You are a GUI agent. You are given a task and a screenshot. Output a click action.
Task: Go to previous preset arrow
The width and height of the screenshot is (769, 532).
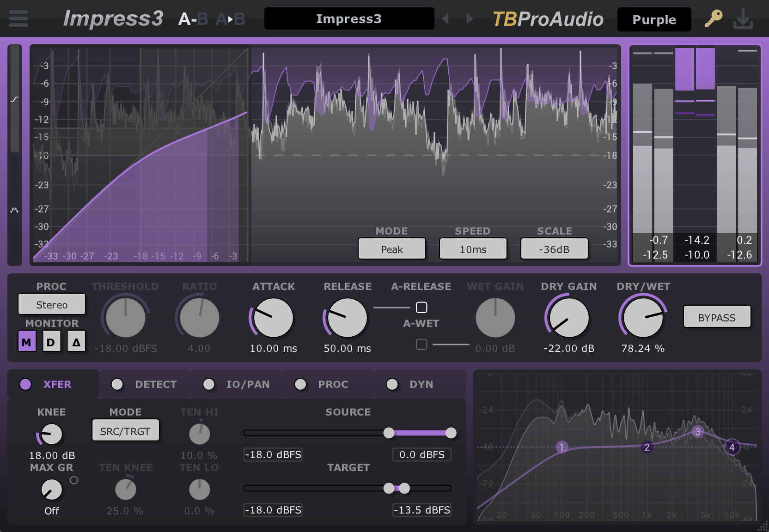pyautogui.click(x=446, y=19)
